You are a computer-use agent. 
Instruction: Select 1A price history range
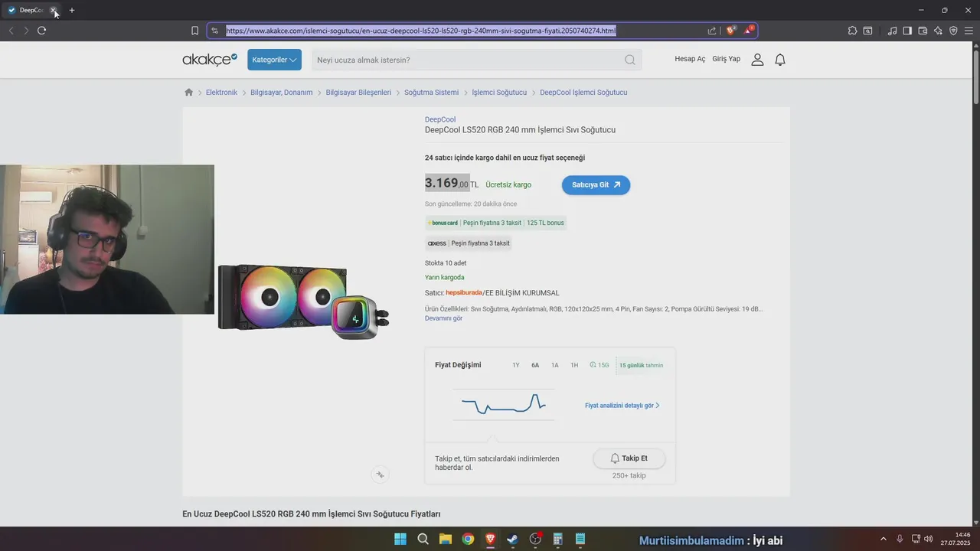point(555,365)
